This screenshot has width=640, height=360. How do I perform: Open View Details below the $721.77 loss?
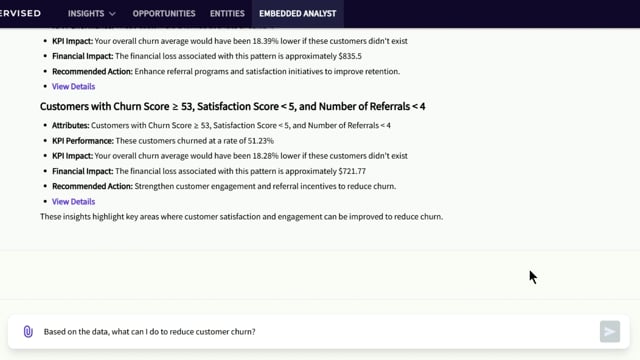pyautogui.click(x=73, y=202)
